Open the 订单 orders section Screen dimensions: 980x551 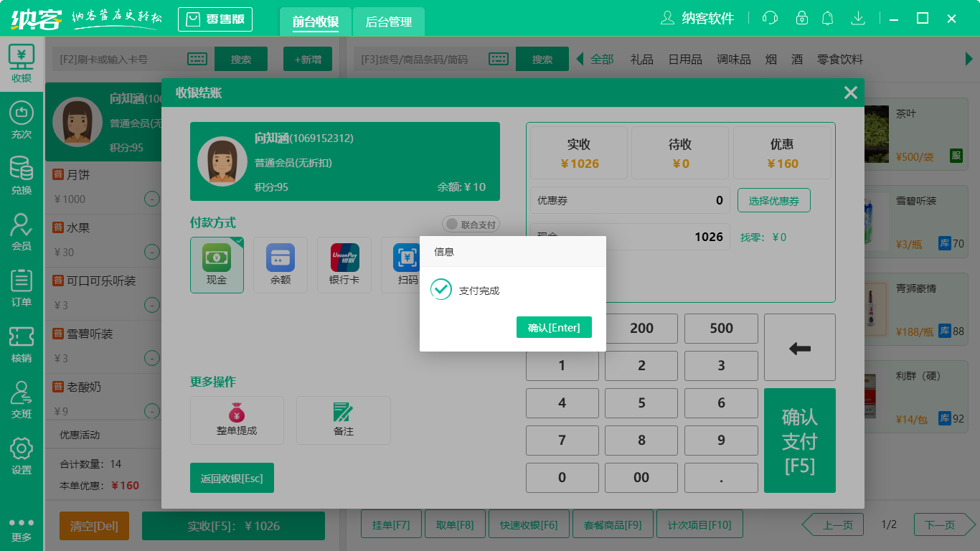(x=22, y=287)
